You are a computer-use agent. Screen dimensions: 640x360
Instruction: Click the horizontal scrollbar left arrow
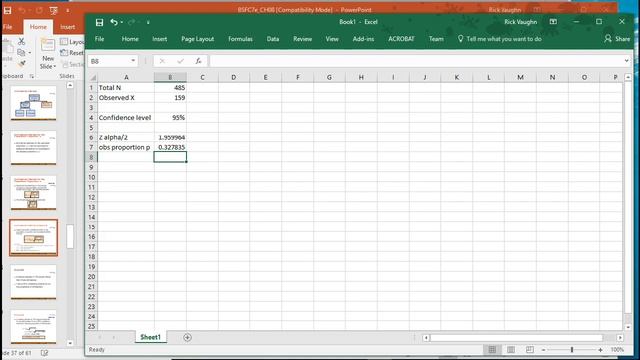click(426, 338)
